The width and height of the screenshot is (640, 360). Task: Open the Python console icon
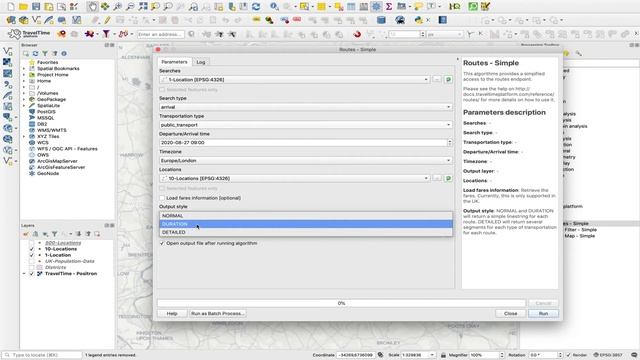(x=418, y=20)
